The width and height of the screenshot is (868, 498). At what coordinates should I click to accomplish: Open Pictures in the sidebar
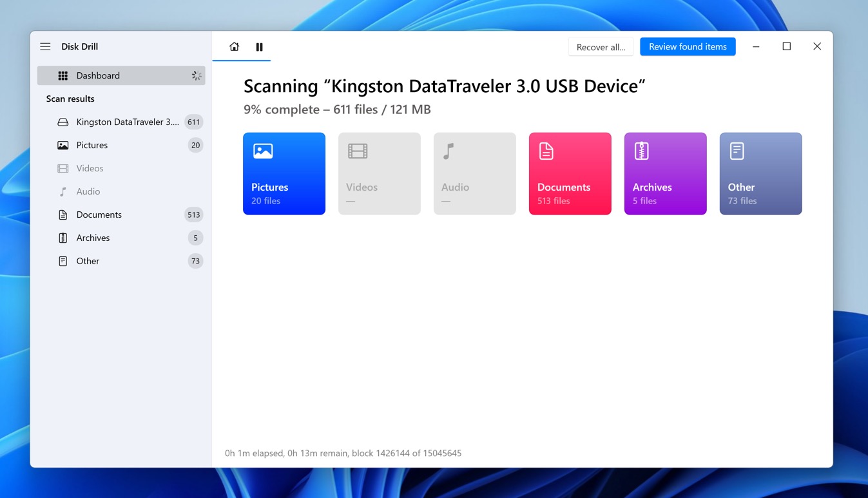point(121,145)
